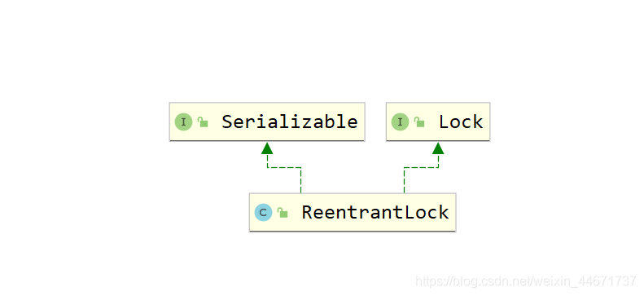Click the ReentrantLock text label
644x296 pixels.
375,213
